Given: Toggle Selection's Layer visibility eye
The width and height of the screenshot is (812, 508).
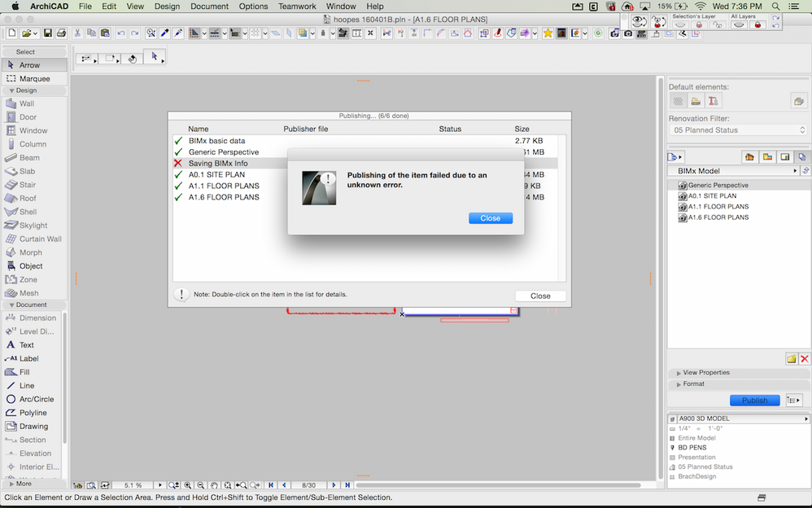Looking at the screenshot, I should coord(680,25).
